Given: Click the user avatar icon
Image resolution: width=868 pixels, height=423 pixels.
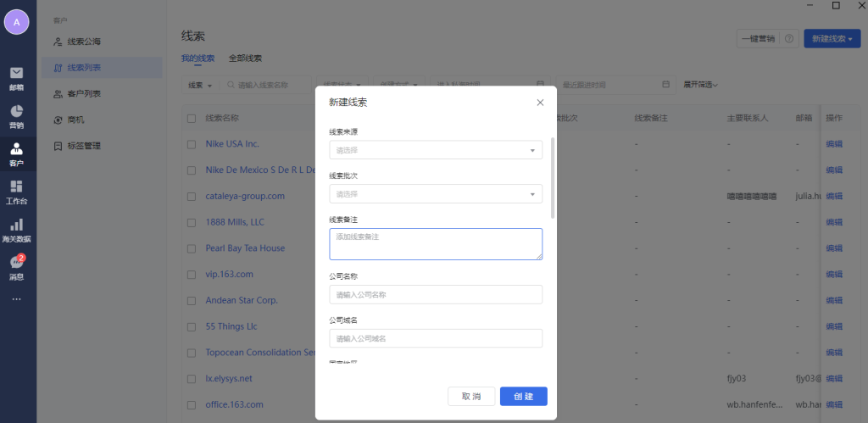Looking at the screenshot, I should (17, 22).
